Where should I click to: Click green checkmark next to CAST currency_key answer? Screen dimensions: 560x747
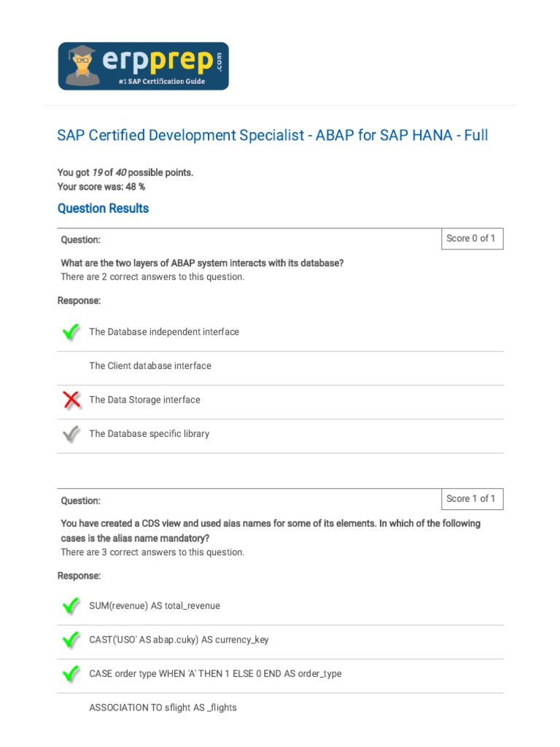(71, 640)
